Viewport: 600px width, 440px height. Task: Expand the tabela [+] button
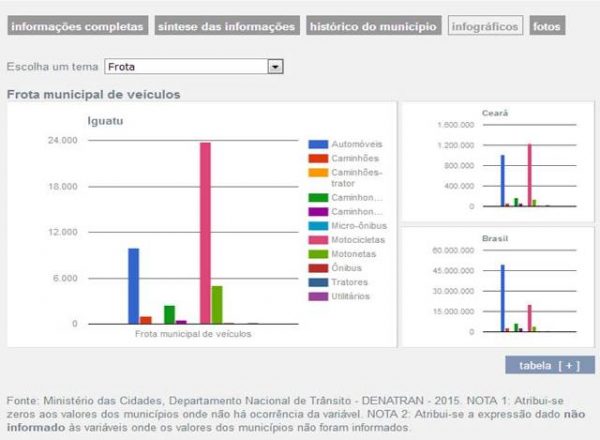[550, 365]
